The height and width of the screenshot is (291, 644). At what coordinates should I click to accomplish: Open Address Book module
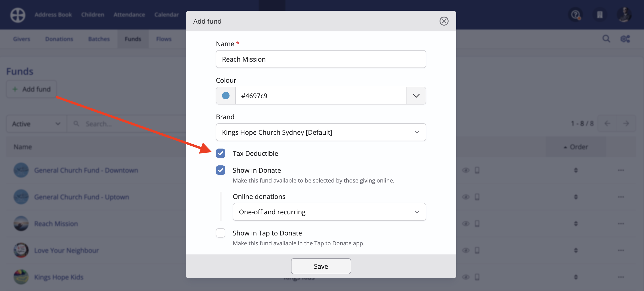coord(53,15)
